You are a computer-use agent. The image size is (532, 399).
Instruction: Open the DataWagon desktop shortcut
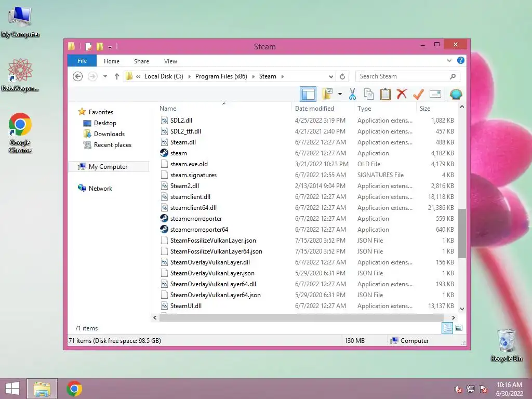(x=20, y=75)
